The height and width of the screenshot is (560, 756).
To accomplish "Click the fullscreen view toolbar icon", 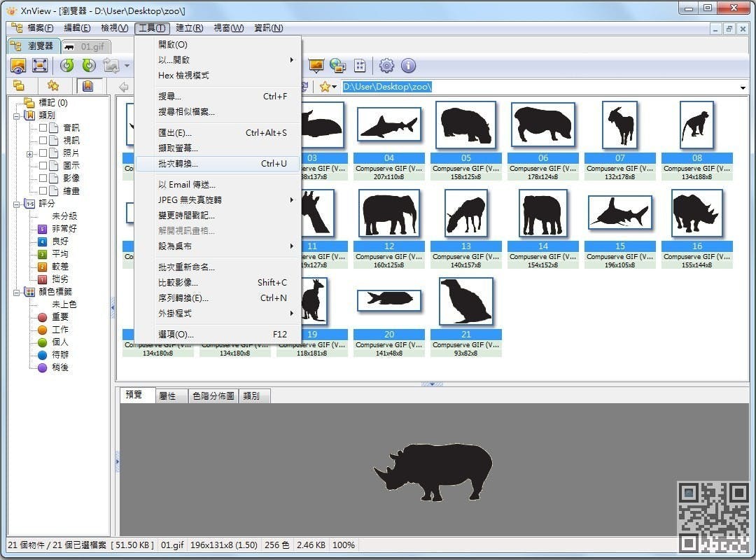I will 39,65.
